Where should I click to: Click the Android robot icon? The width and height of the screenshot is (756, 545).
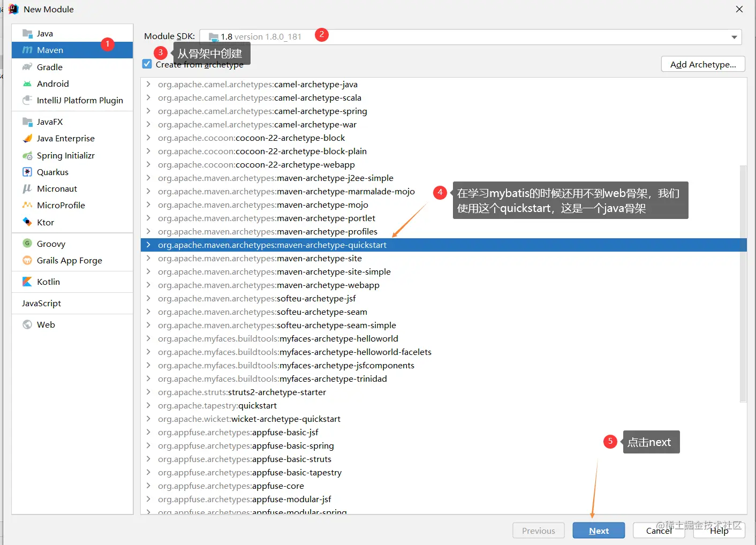tap(27, 84)
